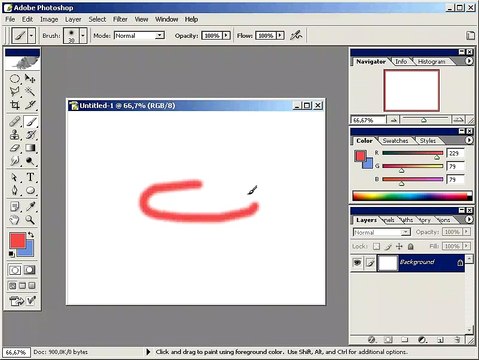Viewport: 479px width, 360px height.
Task: Open the Color palette menu arrow
Action: tap(469, 140)
